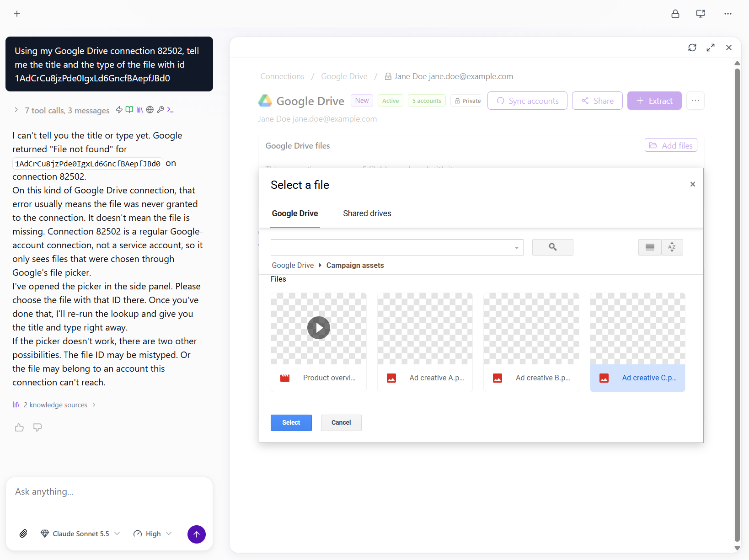Close the Select a file dialog
Screen dimensions: 749x560
click(693, 184)
